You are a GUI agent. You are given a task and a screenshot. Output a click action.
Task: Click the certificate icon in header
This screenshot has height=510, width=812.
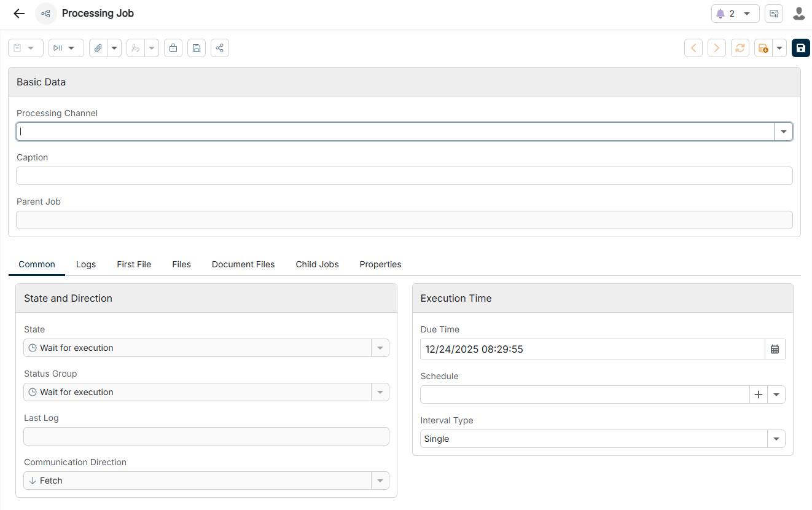point(774,14)
